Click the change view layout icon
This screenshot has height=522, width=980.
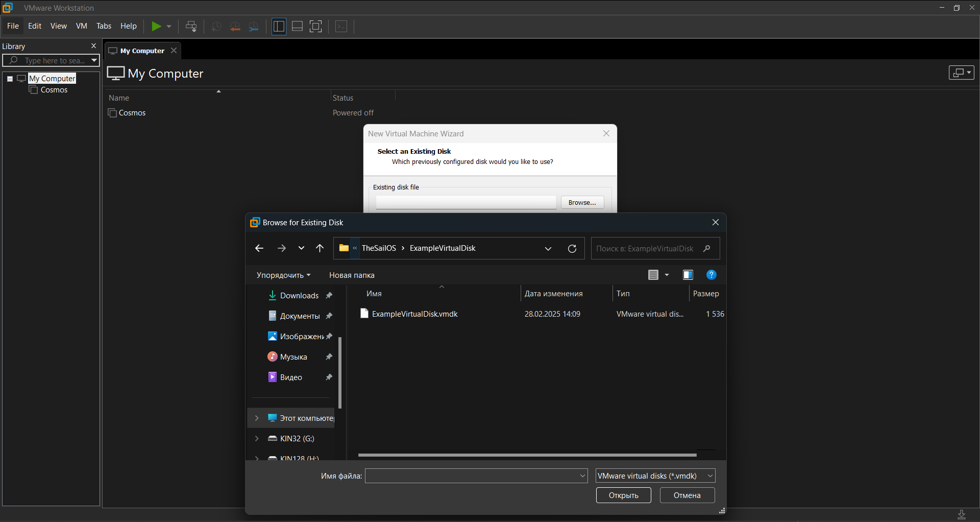pyautogui.click(x=653, y=275)
